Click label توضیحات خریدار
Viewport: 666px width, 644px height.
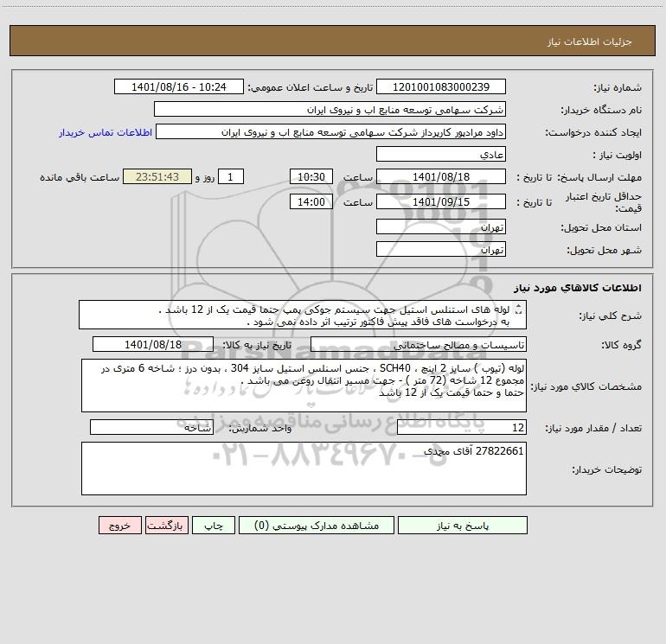click(x=607, y=469)
